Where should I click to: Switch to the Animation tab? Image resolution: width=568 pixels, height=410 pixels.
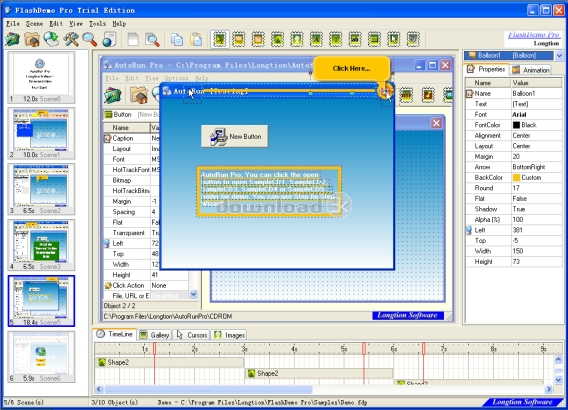pos(531,70)
